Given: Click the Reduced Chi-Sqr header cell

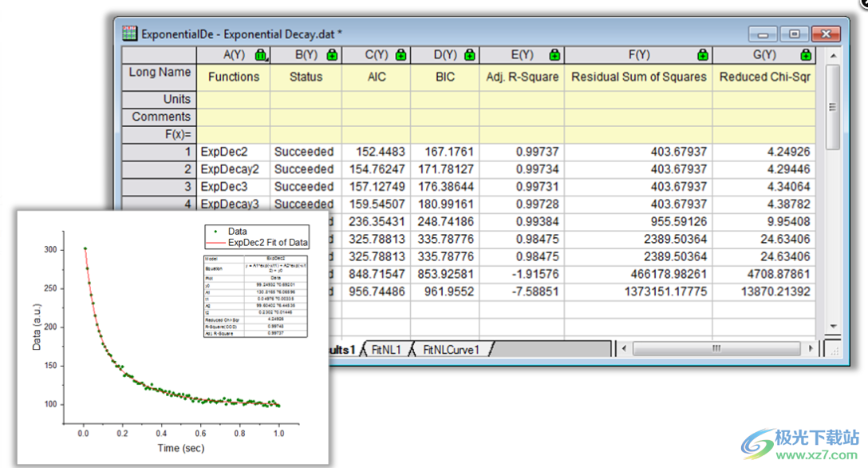Looking at the screenshot, I should pyautogui.click(x=764, y=77).
